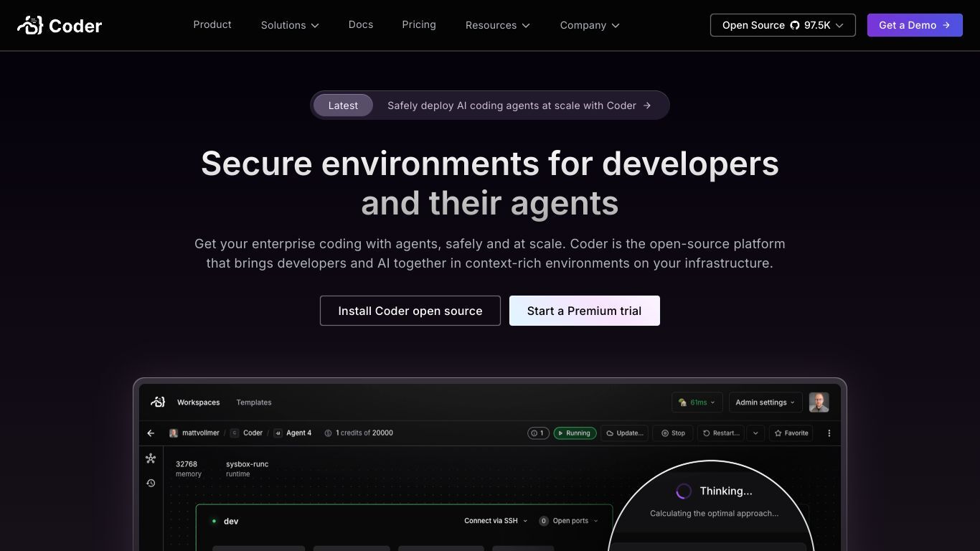The image size is (980, 551).
Task: Open the Open Source 97.5K dropdown
Action: [783, 25]
